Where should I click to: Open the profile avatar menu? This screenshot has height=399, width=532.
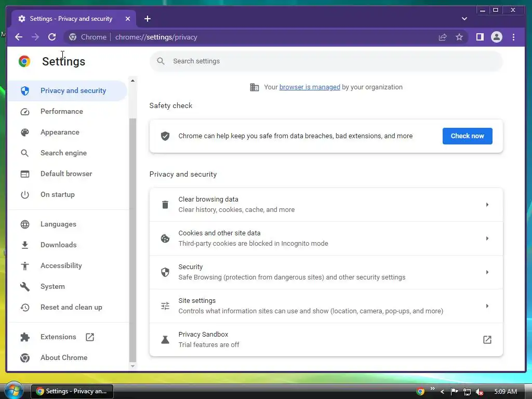pos(496,37)
